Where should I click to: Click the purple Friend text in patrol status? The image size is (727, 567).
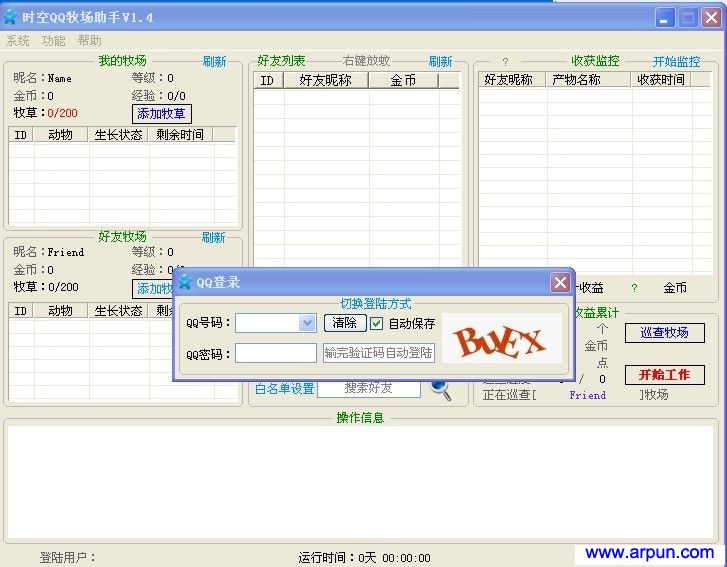point(587,395)
